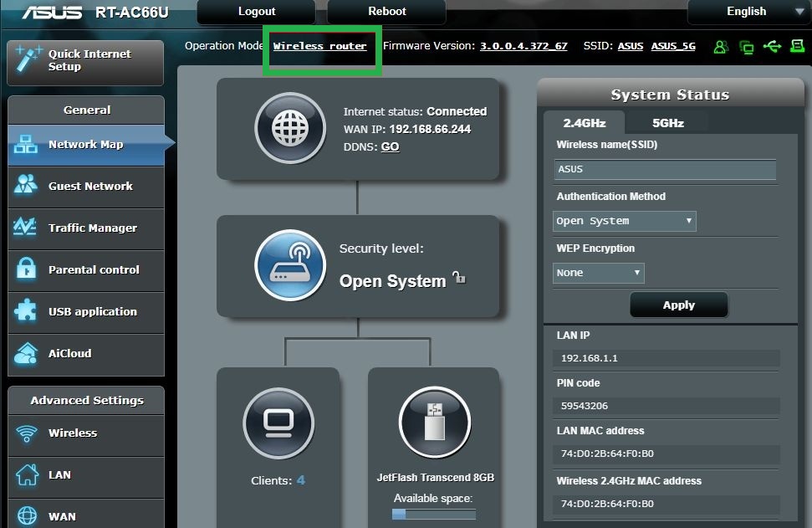Click the JetFlash Transcend 8GB label
The image size is (812, 528).
pos(436,477)
